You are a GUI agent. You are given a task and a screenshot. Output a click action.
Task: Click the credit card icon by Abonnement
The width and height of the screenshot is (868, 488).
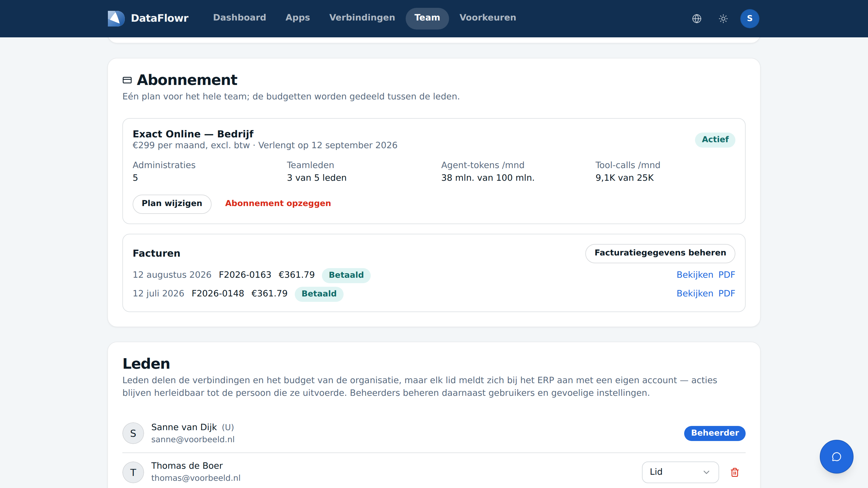(x=127, y=80)
